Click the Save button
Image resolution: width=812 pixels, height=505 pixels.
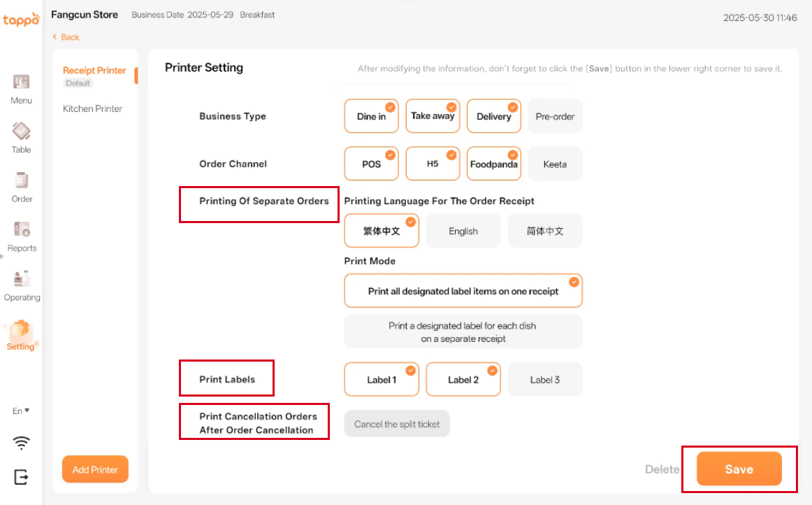click(x=739, y=469)
